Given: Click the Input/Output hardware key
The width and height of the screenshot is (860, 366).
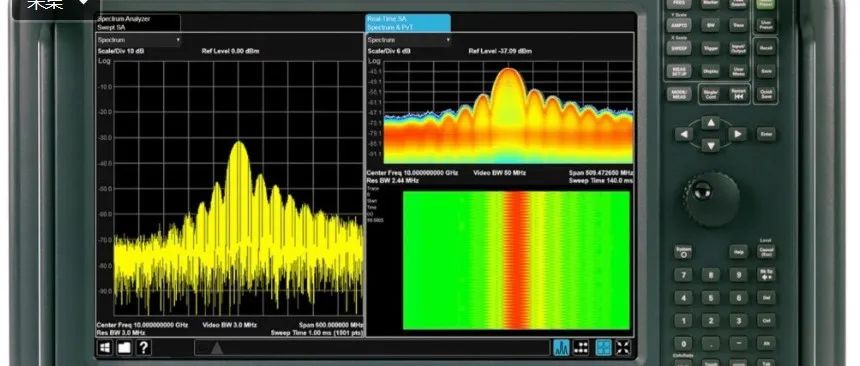Looking at the screenshot, I should pos(738,48).
